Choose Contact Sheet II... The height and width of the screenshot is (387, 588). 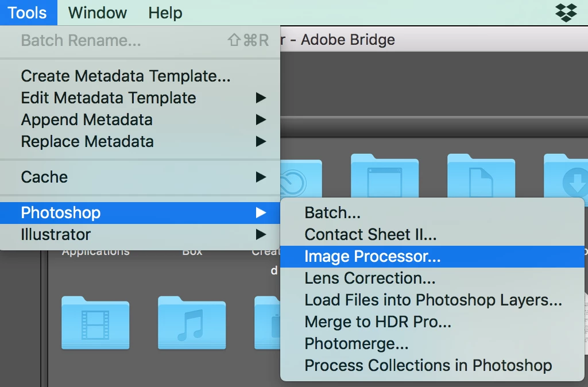pyautogui.click(x=432, y=234)
